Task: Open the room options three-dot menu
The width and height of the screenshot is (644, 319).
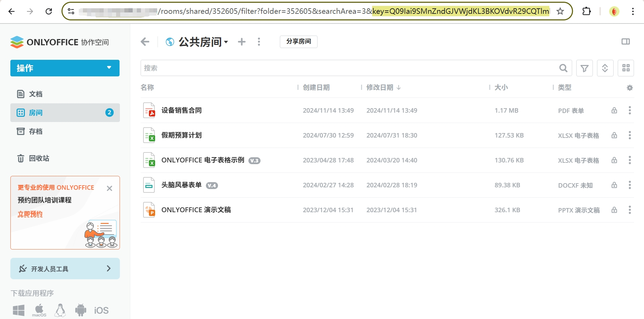Action: coord(259,42)
